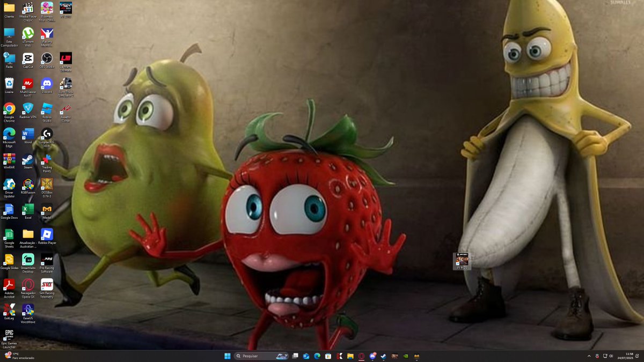Select Navegador Opera GX shortcut

pyautogui.click(x=28, y=289)
